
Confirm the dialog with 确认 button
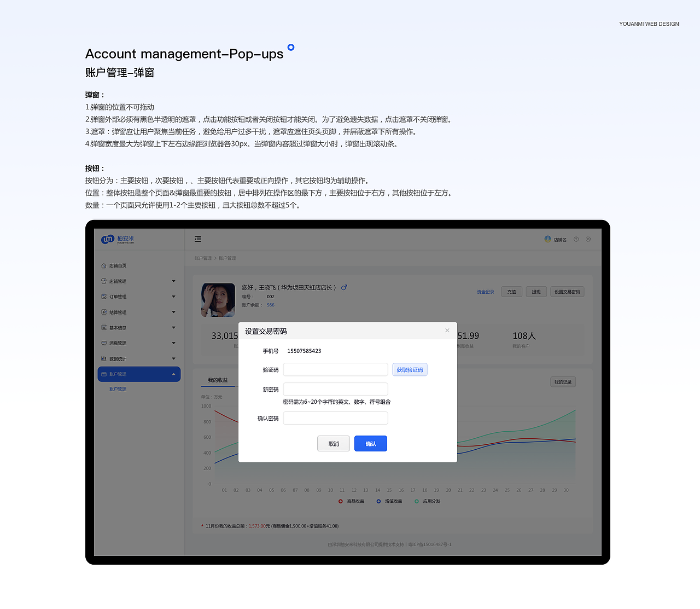371,444
